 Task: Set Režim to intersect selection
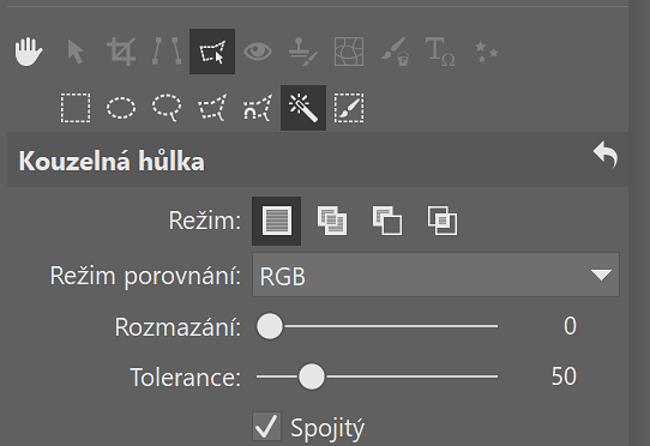[x=442, y=221]
